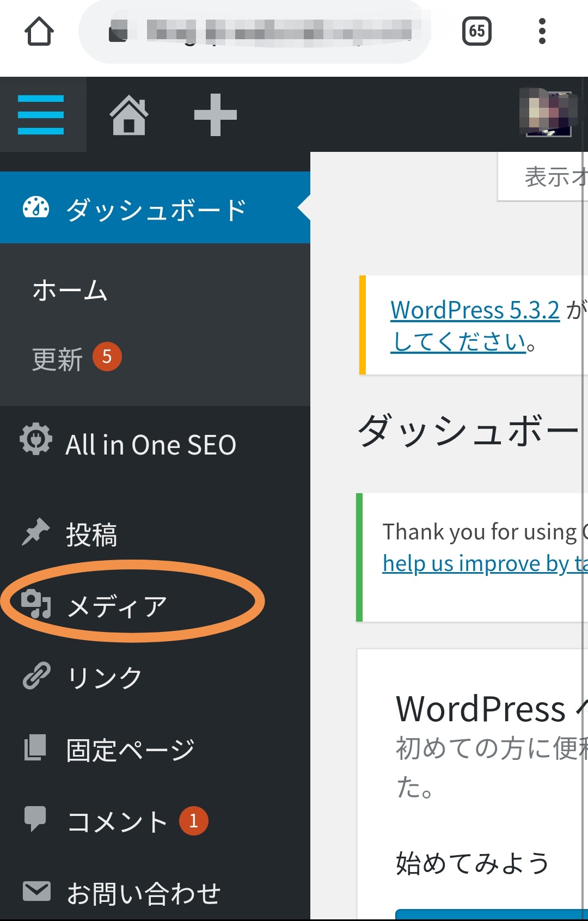Tap the browser home button
Screen dimensions: 588x921
[39, 32]
